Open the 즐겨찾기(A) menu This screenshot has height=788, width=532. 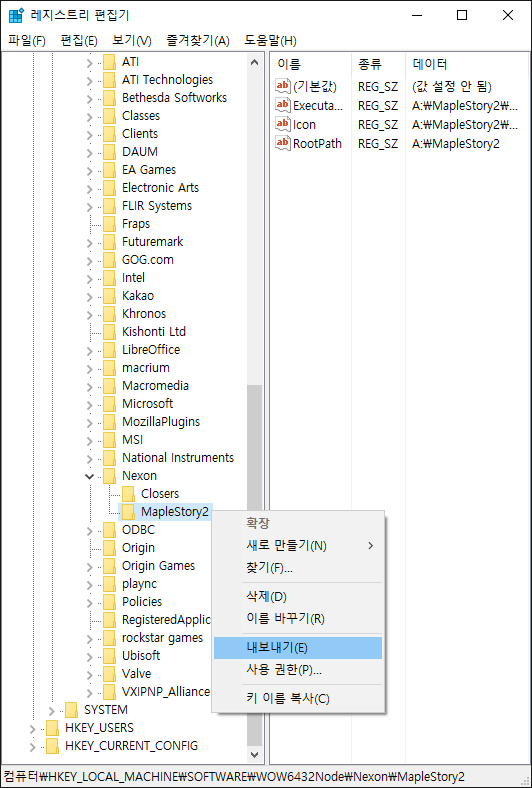[198, 40]
